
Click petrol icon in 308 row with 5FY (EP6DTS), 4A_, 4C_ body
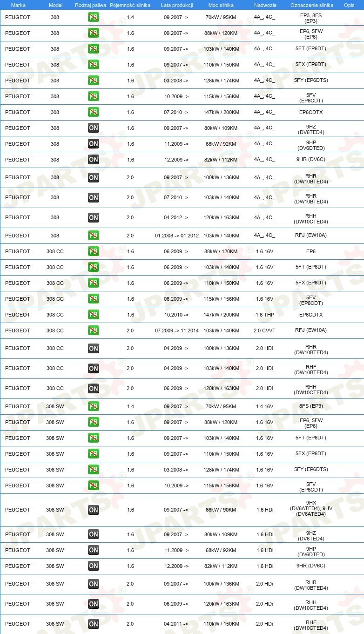coord(94,81)
